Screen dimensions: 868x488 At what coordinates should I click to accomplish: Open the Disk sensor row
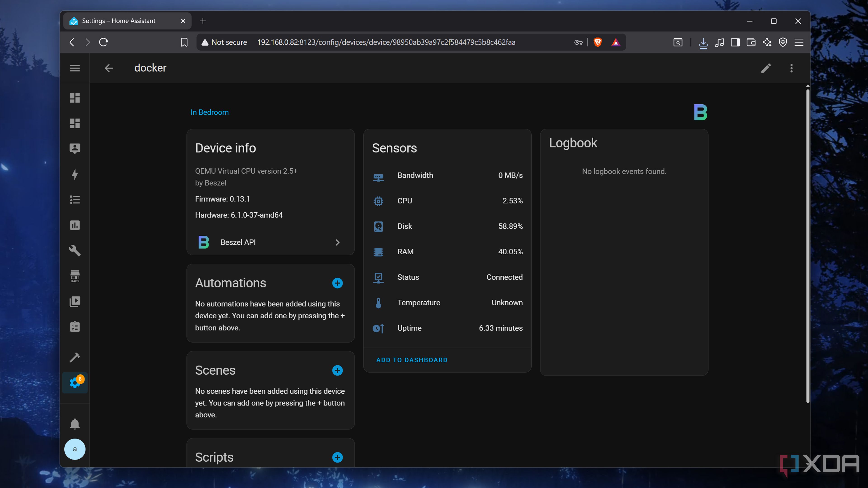click(448, 226)
